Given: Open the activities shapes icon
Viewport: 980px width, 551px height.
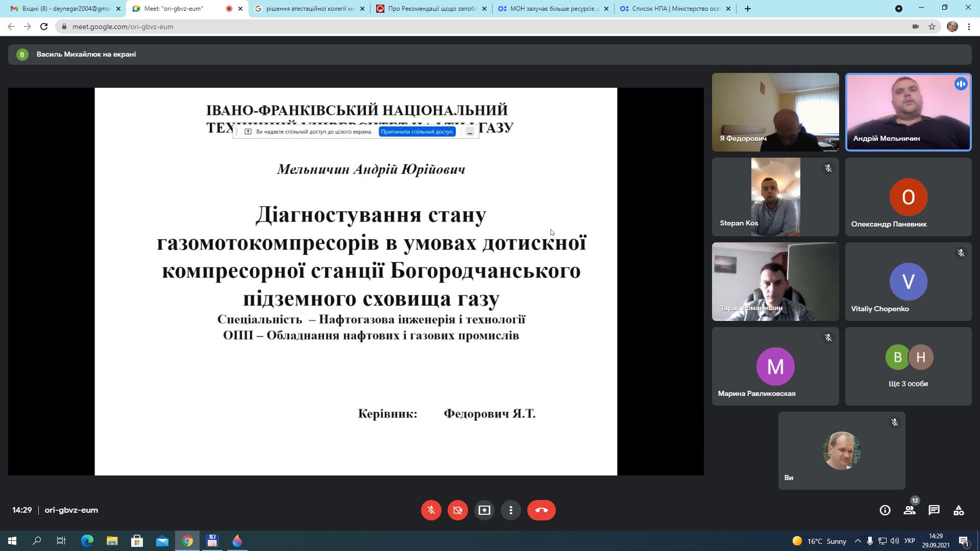Looking at the screenshot, I should click(958, 510).
